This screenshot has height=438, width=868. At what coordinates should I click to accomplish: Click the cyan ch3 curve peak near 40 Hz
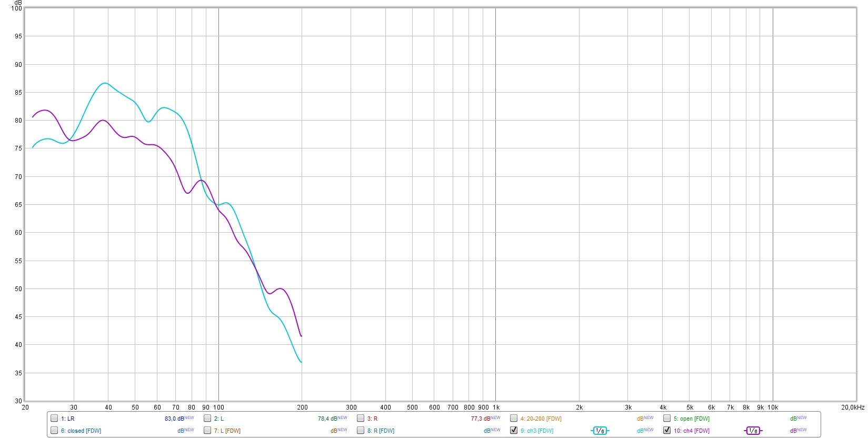105,83
